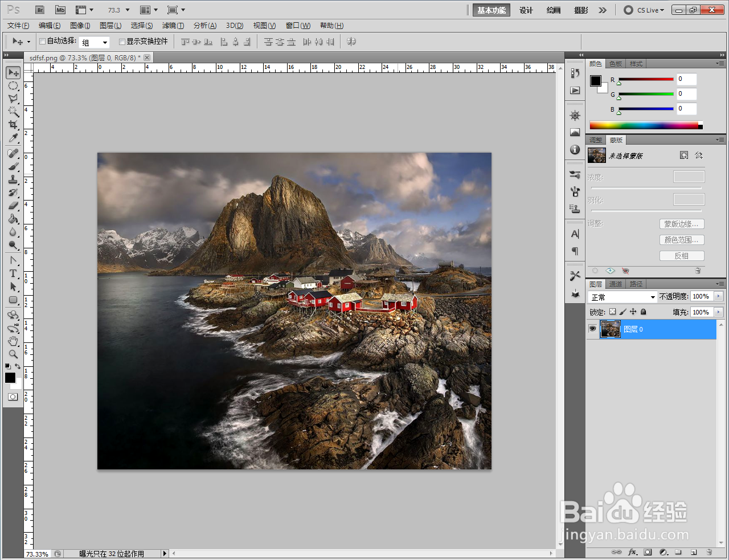
Task: Enable the 自动选择 checkbox
Action: point(43,41)
